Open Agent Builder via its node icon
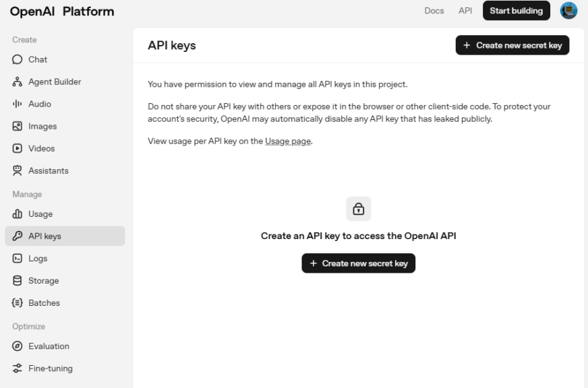Viewport: 588px width, 388px height. [18, 82]
